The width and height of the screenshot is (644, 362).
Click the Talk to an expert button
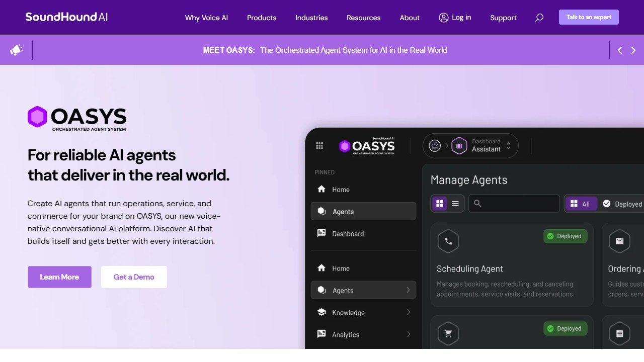[589, 17]
